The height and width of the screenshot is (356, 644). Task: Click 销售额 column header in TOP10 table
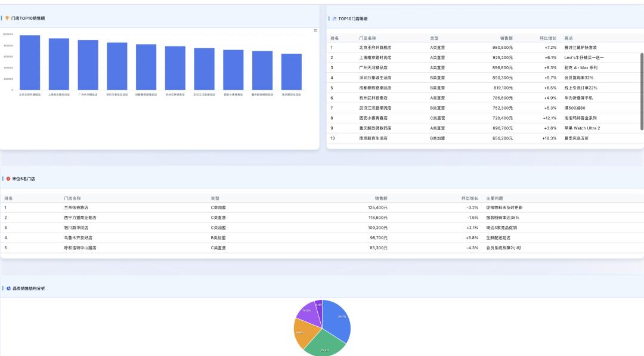click(506, 38)
